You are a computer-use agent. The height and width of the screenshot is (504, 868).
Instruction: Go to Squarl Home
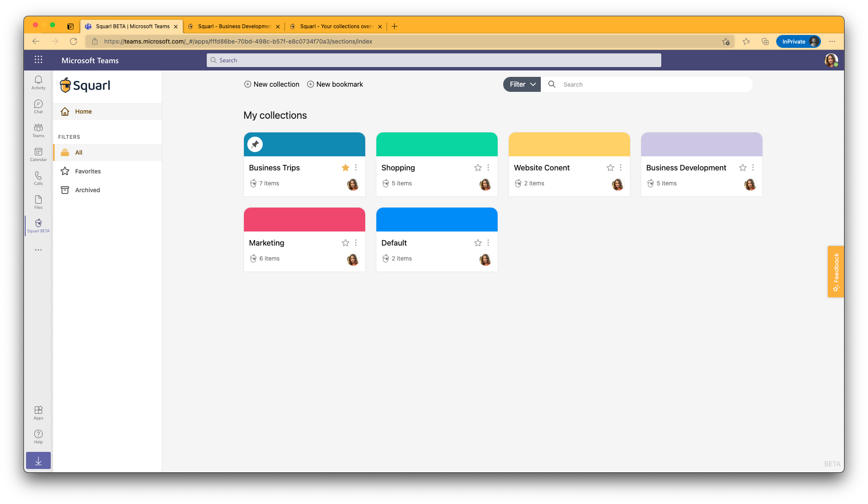coord(108,111)
